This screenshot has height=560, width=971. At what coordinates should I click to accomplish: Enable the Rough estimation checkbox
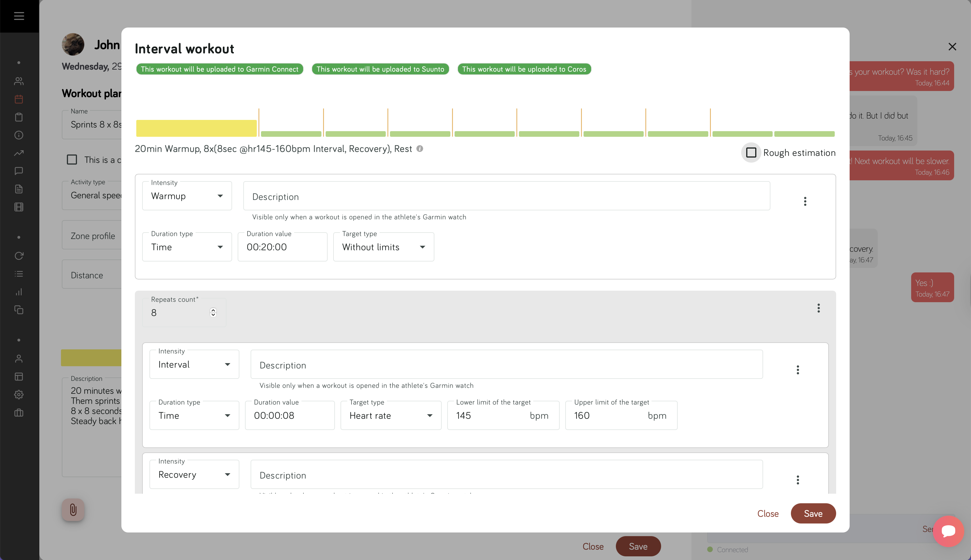point(751,153)
